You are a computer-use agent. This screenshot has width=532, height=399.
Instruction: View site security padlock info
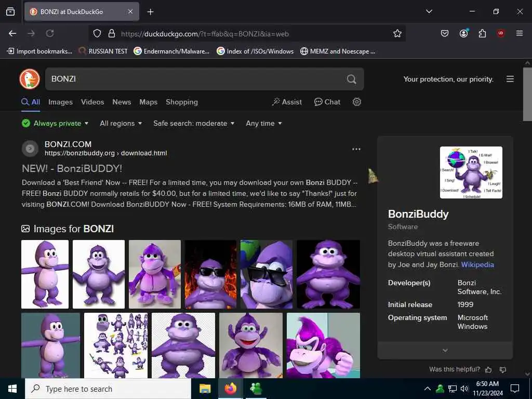(111, 34)
